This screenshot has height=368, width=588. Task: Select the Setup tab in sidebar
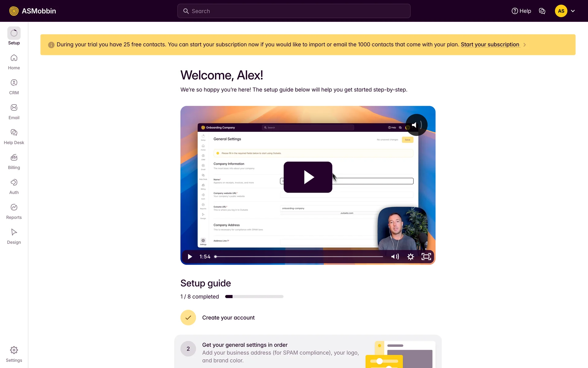pos(14,36)
